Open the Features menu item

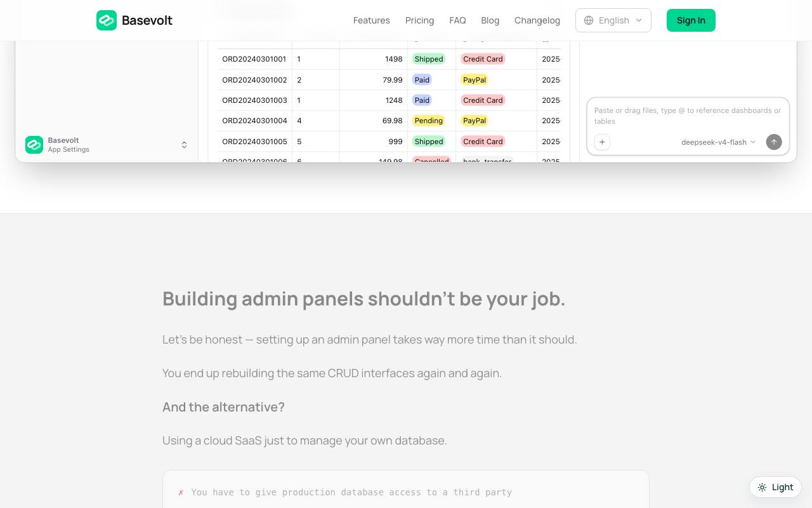(372, 20)
